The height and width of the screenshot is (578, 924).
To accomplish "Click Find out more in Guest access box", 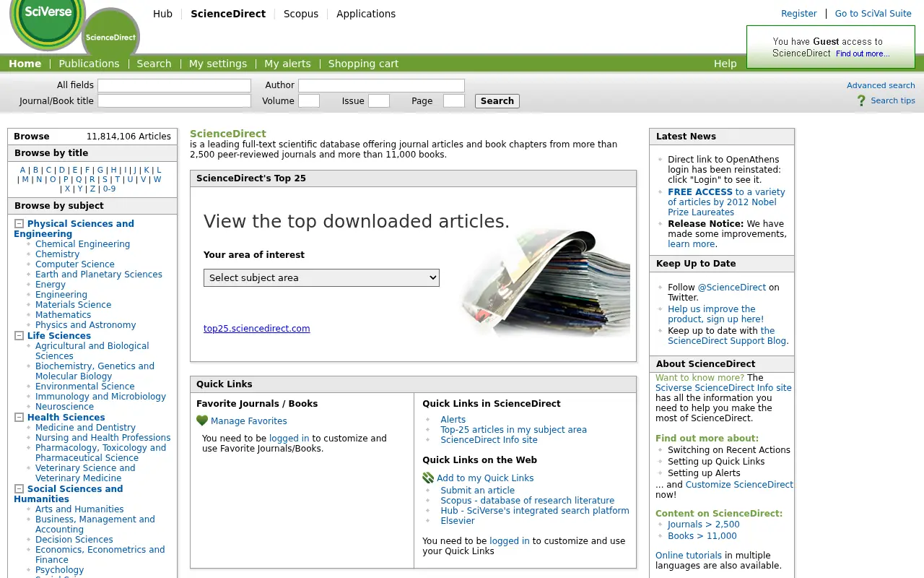I will point(863,53).
